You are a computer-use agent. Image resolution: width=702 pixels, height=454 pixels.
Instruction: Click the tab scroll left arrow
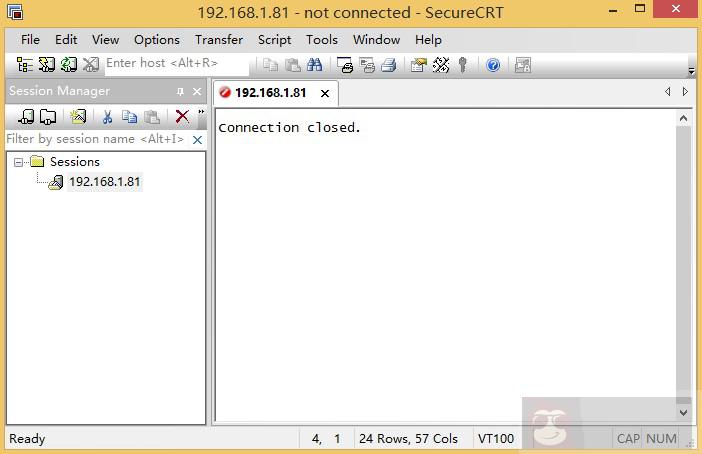668,91
